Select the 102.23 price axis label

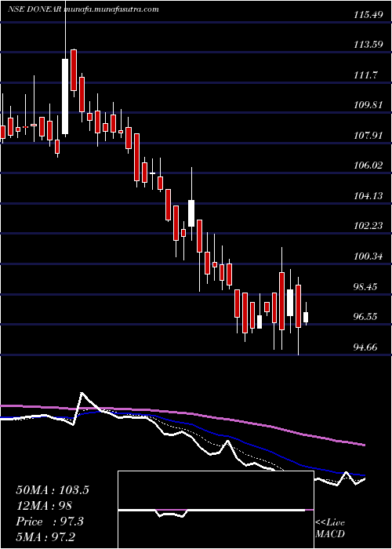point(368,226)
